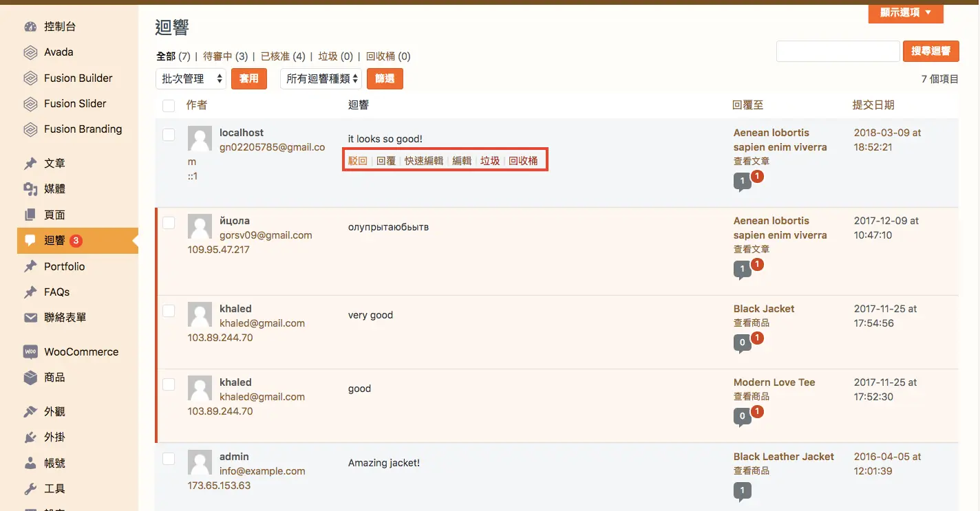The height and width of the screenshot is (511, 980).
Task: Check the box for localhost comment
Action: (x=169, y=135)
